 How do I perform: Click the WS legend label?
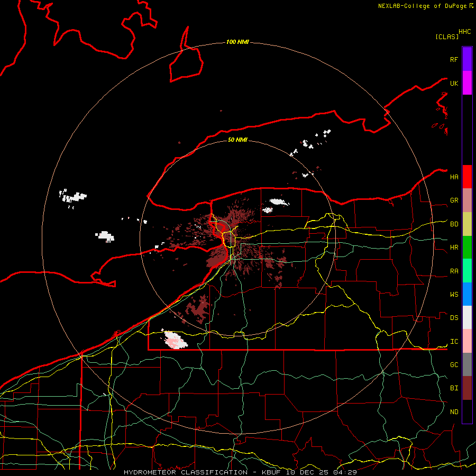454,294
